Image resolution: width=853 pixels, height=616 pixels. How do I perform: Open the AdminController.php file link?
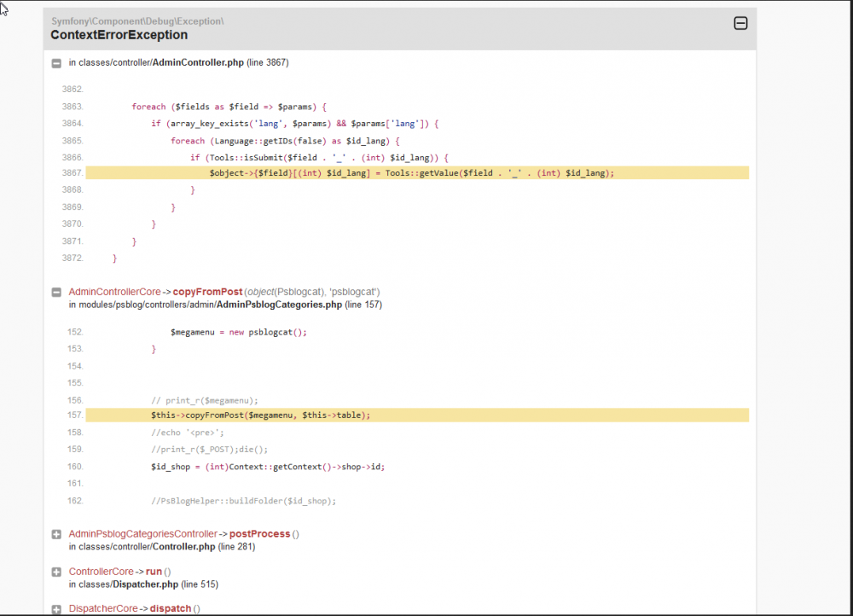pyautogui.click(x=198, y=63)
